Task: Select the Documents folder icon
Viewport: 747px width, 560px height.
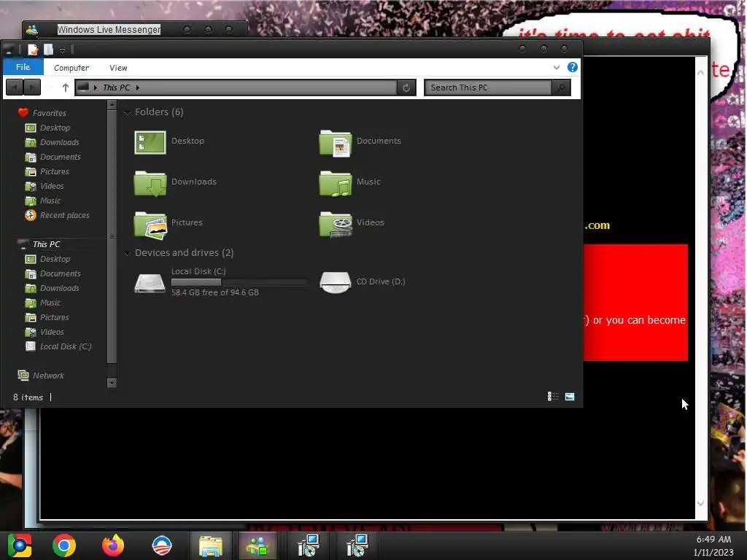Action: pos(336,142)
